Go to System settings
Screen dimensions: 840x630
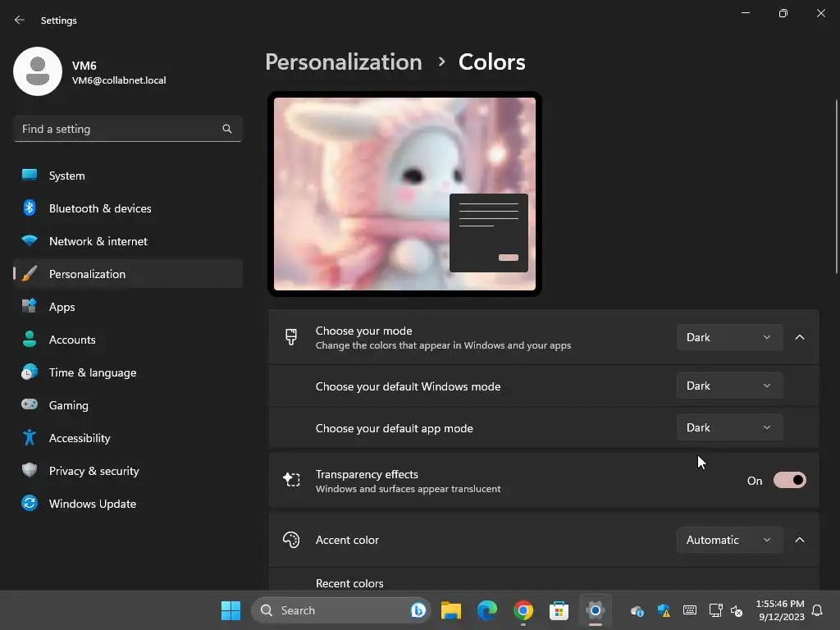click(127, 176)
